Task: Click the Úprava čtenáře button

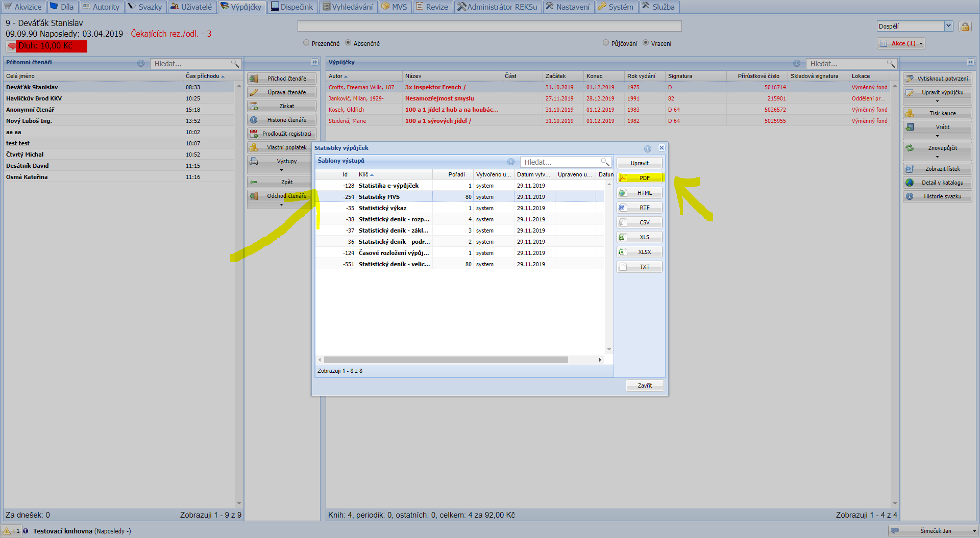Action: tap(282, 92)
